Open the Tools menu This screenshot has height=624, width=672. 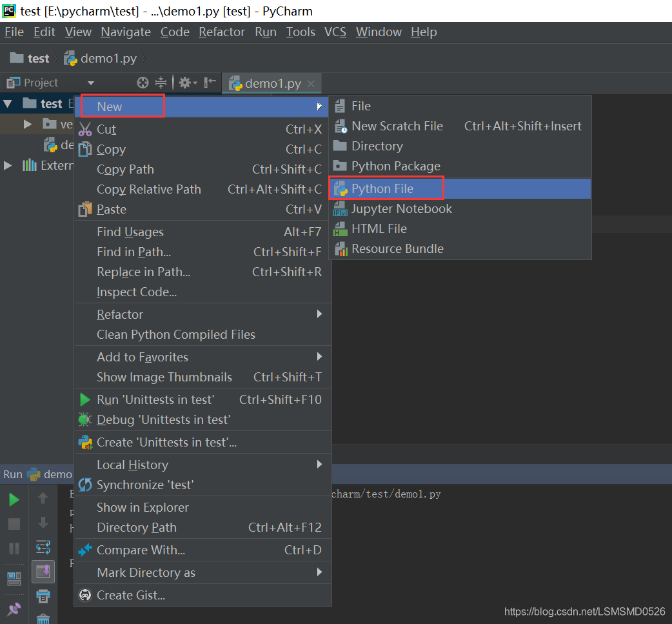[301, 32]
